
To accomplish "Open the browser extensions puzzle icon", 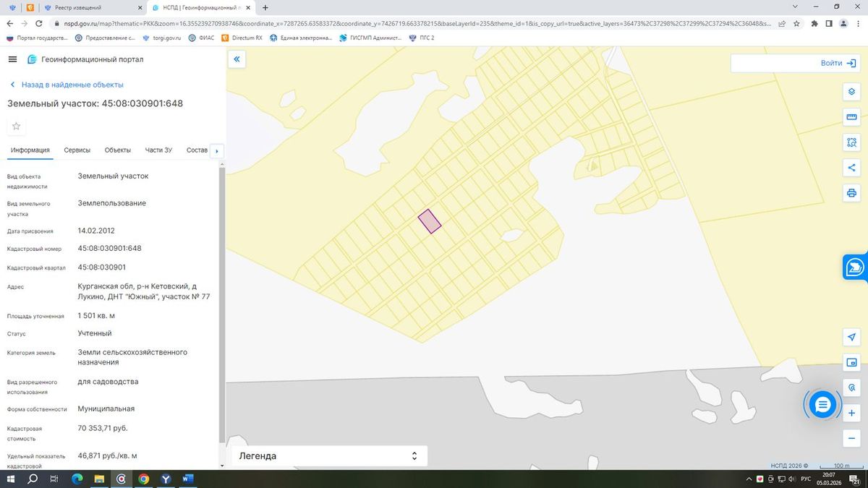I will point(814,23).
